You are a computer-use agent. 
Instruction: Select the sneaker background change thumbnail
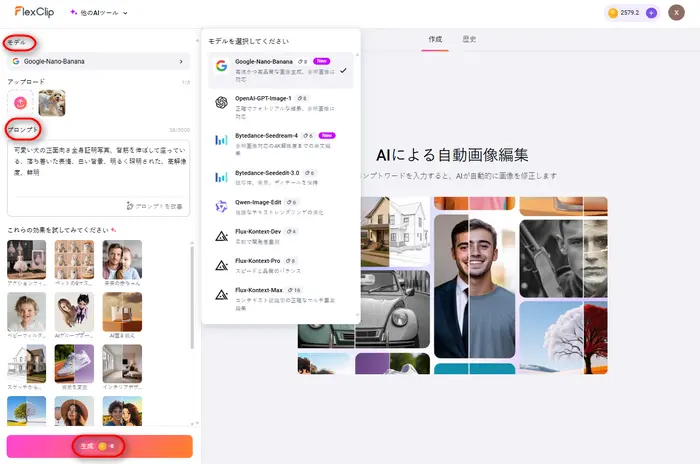click(x=74, y=364)
